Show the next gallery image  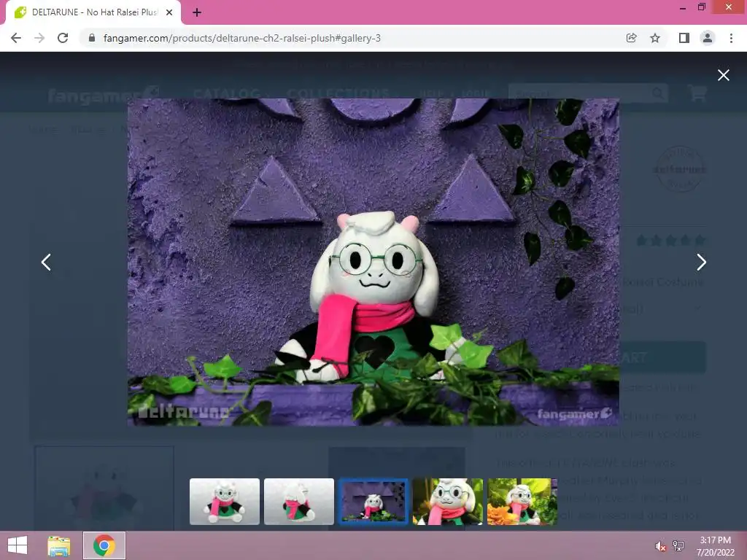tap(701, 262)
